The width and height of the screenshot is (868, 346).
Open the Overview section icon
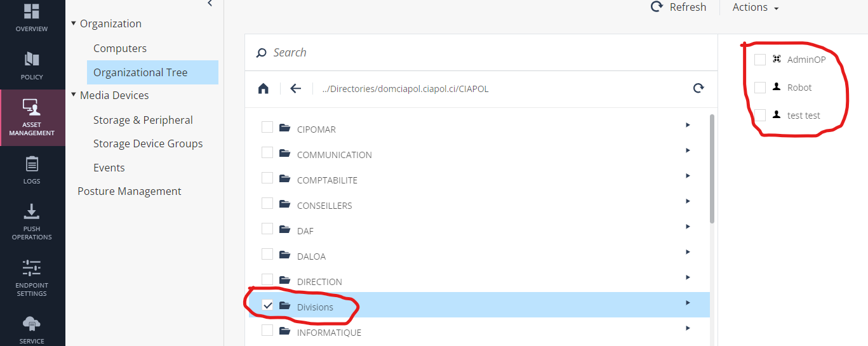32,11
